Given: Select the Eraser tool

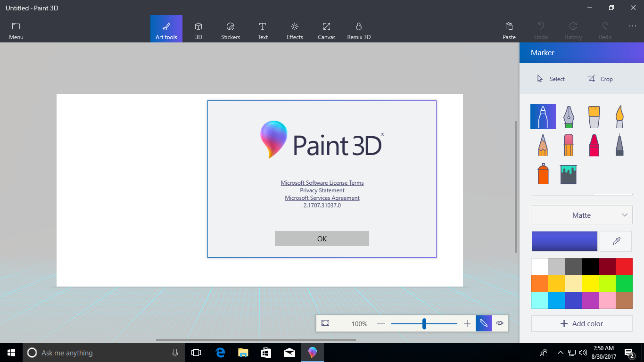Looking at the screenshot, I should pos(569,145).
